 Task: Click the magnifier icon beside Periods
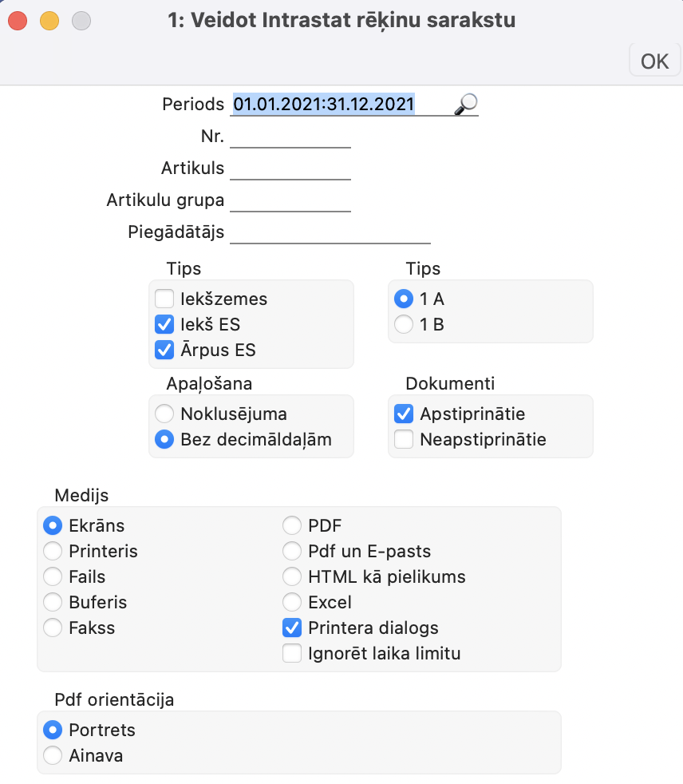point(465,103)
